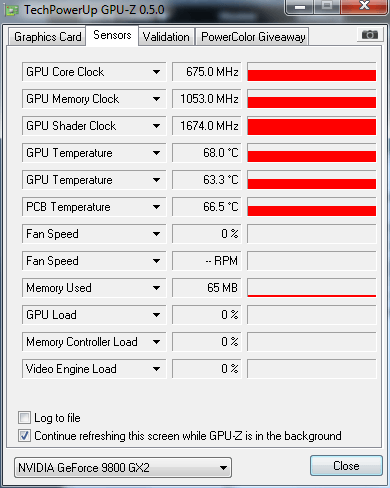Open the PCB Temperature dropdown arrow

click(156, 207)
